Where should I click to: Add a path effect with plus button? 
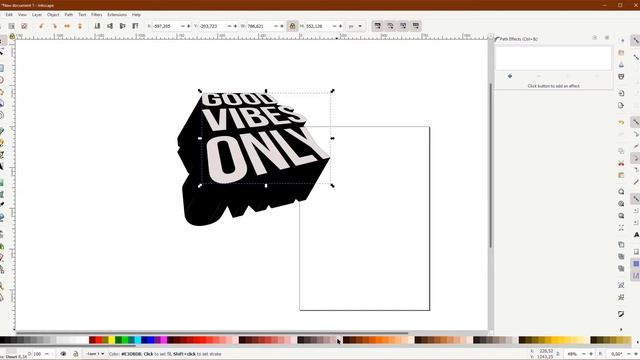(510, 76)
